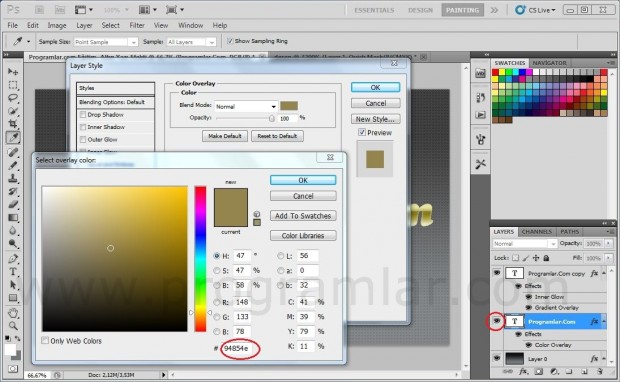The image size is (620, 382).
Task: Enable the Outer Glow checkbox
Action: click(x=83, y=140)
